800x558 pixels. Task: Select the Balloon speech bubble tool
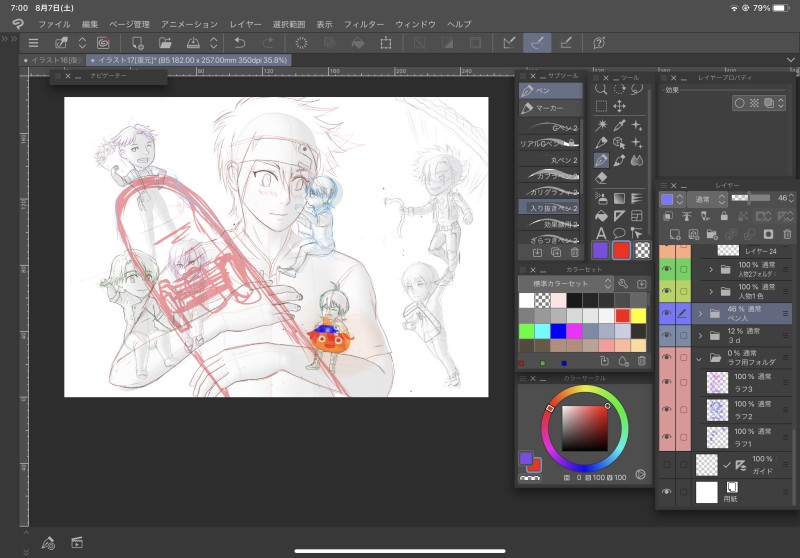coord(619,232)
